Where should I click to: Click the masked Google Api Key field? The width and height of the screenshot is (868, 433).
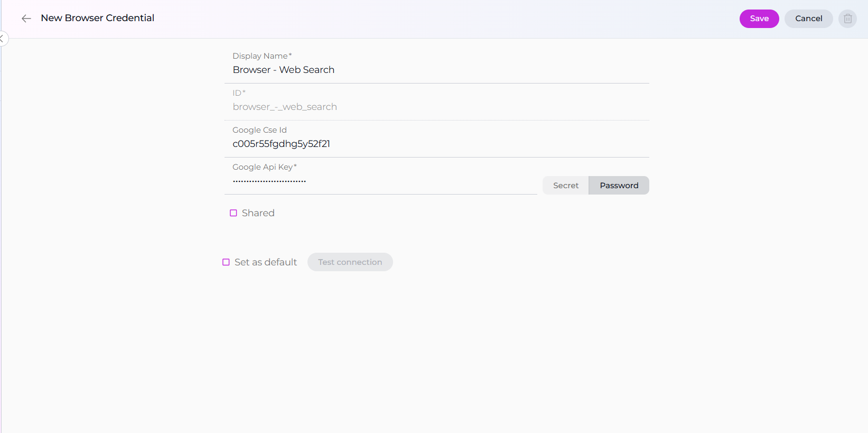tap(370, 181)
